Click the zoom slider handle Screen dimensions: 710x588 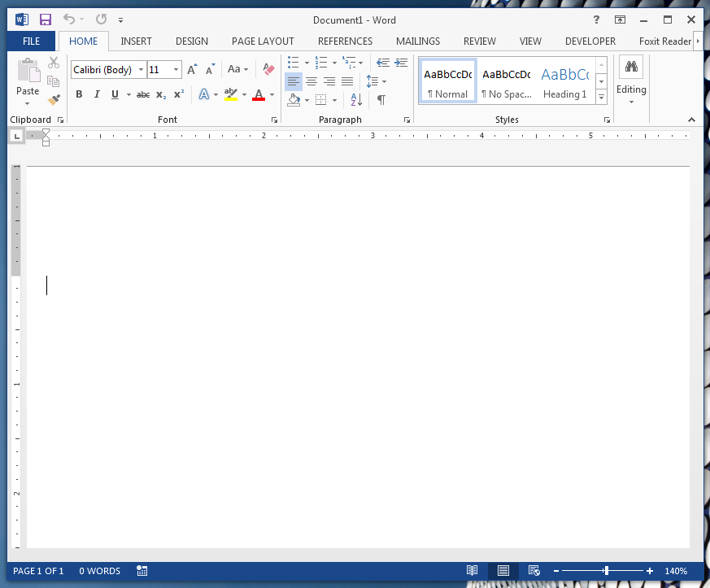[x=606, y=571]
